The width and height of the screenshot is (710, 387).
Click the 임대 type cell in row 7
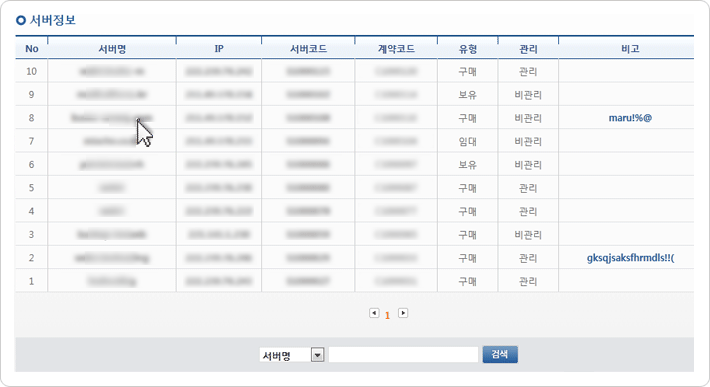(x=467, y=141)
